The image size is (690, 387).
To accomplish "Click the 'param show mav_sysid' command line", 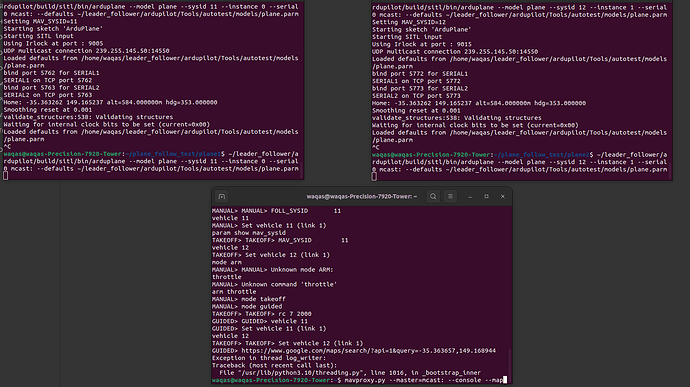I will (x=249, y=233).
